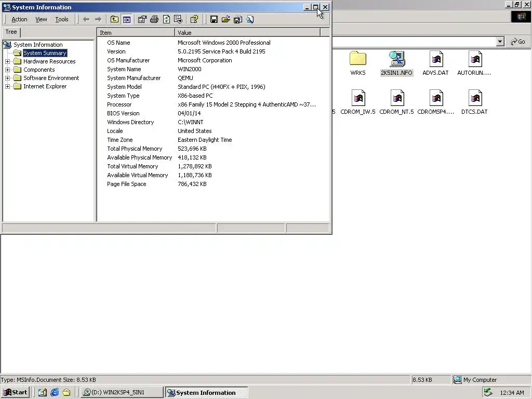The height and width of the screenshot is (399, 532).
Task: Click the Help toolbar icon
Action: 194,19
